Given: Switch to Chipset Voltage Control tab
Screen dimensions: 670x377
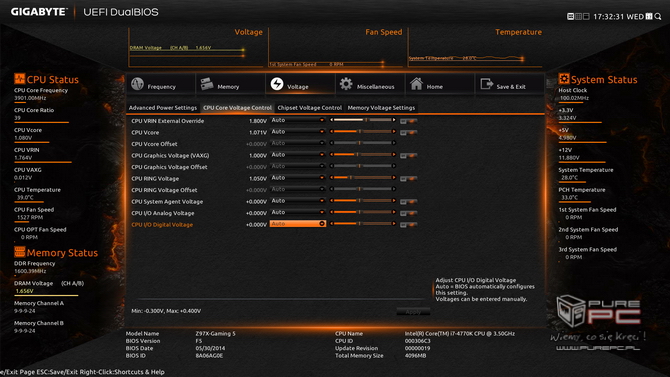Looking at the screenshot, I should [x=310, y=108].
